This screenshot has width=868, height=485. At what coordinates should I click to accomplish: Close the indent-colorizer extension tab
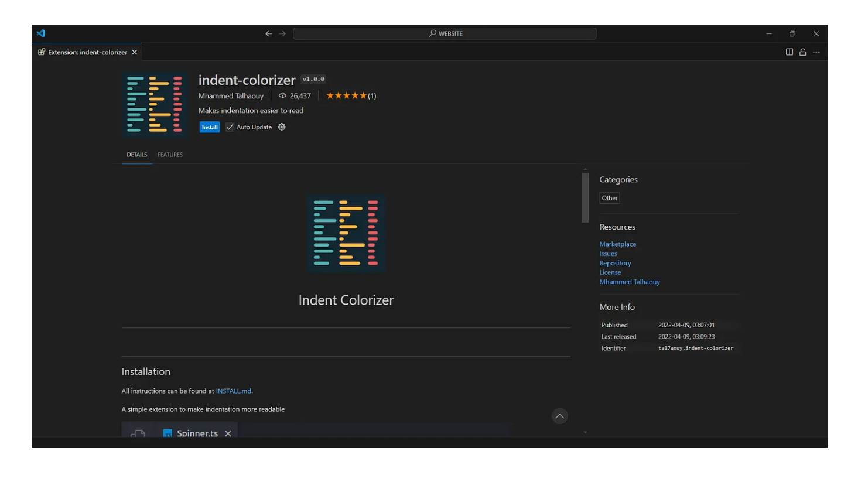135,52
